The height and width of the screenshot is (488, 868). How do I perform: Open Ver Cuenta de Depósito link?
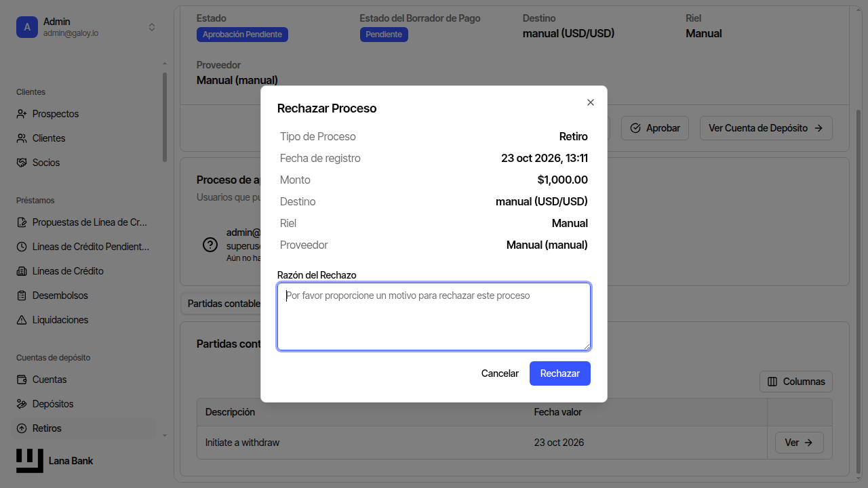click(x=766, y=128)
